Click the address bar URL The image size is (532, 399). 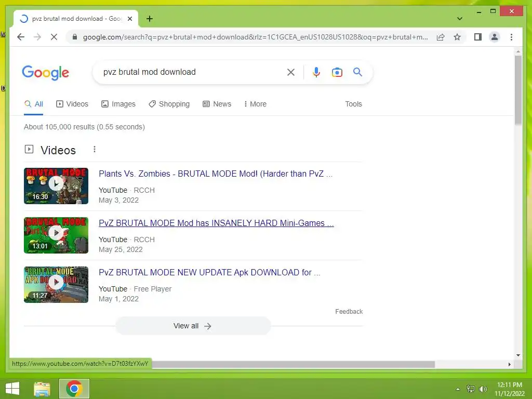pyautogui.click(x=255, y=37)
